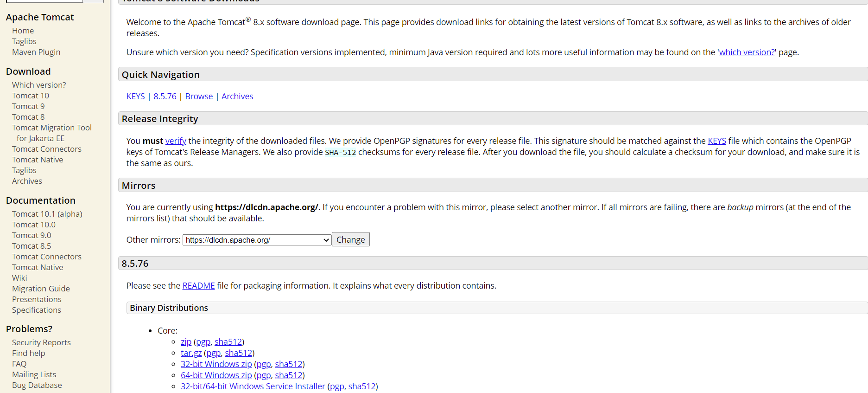Viewport: 868px width, 393px height.
Task: Open pgp signature for Core zip
Action: pos(203,342)
